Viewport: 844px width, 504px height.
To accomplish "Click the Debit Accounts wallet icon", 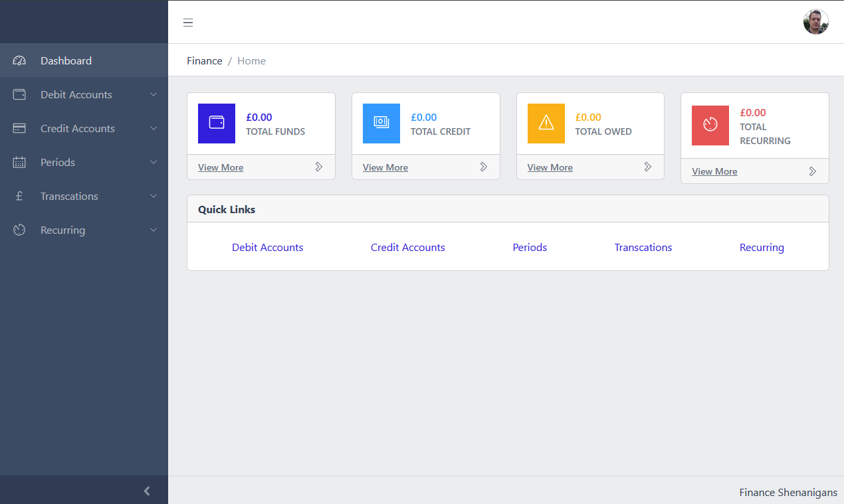I will tap(19, 94).
